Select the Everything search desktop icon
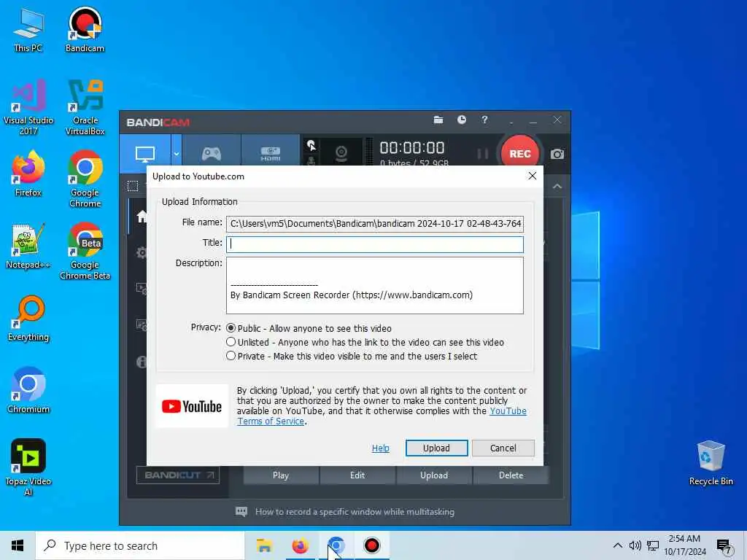Image resolution: width=747 pixels, height=560 pixels. tap(28, 319)
